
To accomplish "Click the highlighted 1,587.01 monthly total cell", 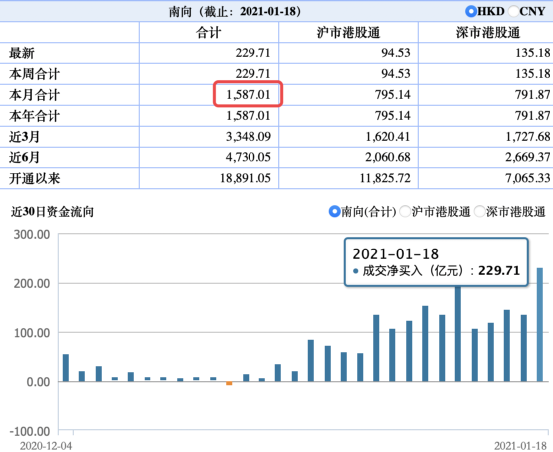I will click(x=248, y=94).
